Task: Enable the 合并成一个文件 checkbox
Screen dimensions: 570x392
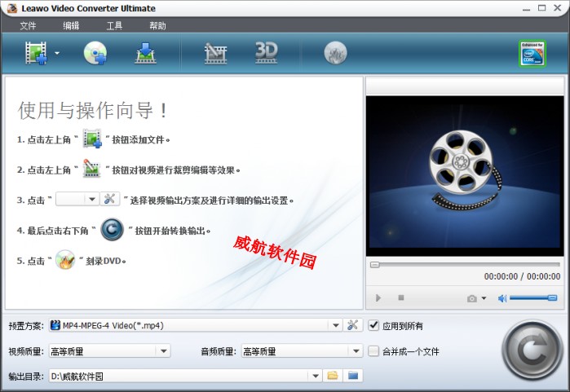Action: point(373,351)
